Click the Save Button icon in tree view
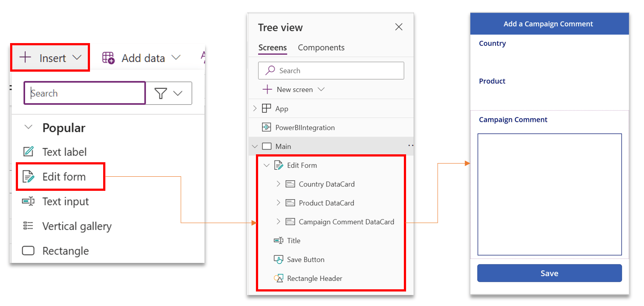This screenshot has width=644, height=306. click(279, 259)
